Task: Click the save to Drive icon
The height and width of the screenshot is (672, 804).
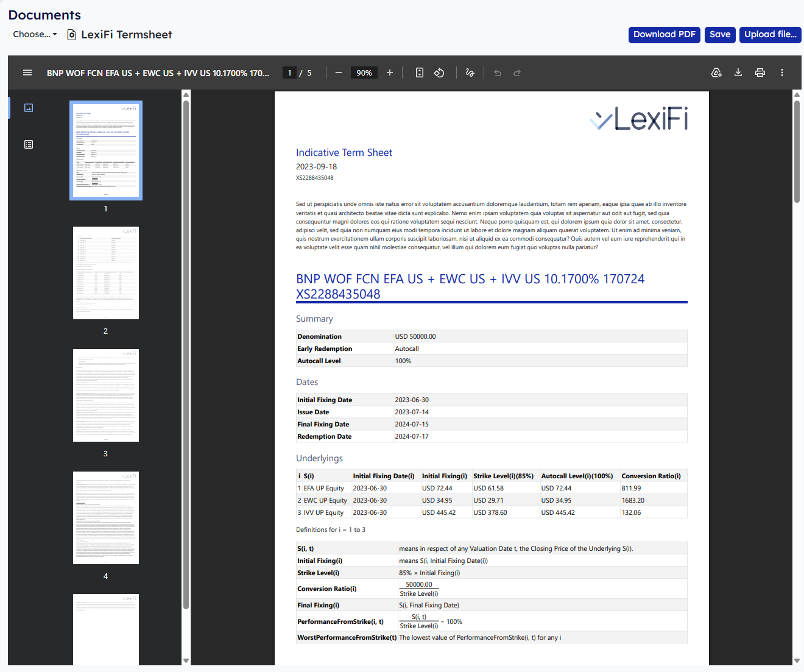Action: [716, 73]
